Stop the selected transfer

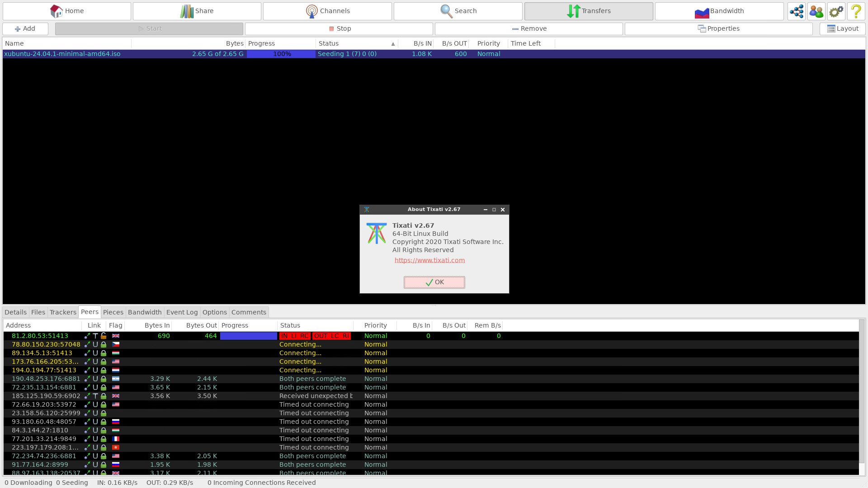point(339,28)
